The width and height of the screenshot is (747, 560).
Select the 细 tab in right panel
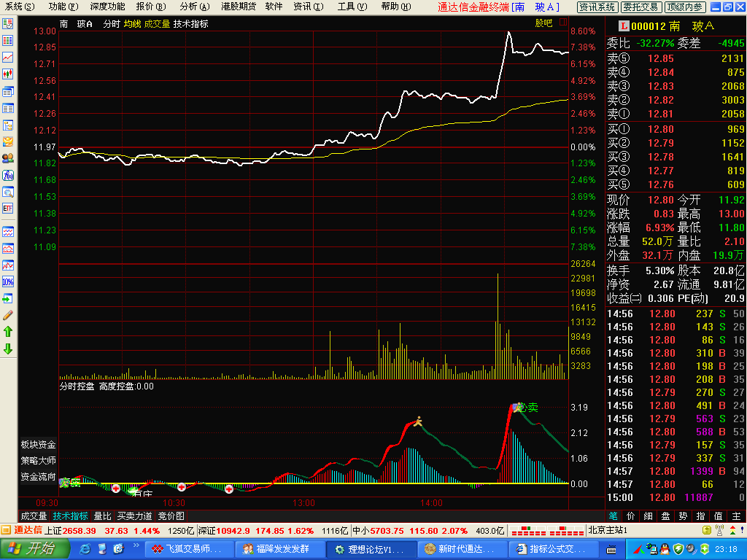(x=649, y=516)
